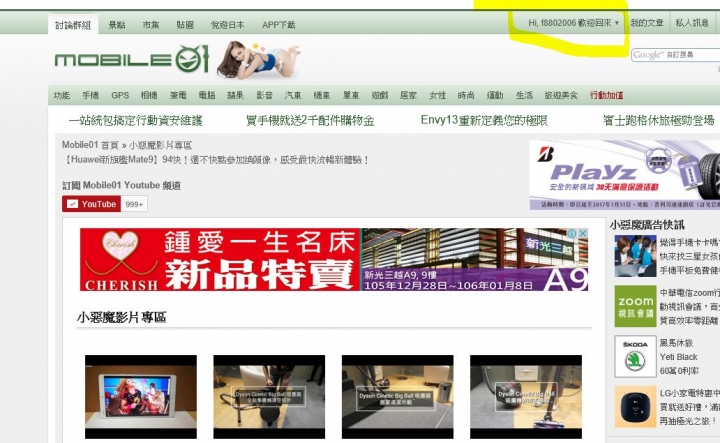Click the YouTube subscribe button
Screen dimensions: 720x443
pyautogui.click(x=91, y=204)
